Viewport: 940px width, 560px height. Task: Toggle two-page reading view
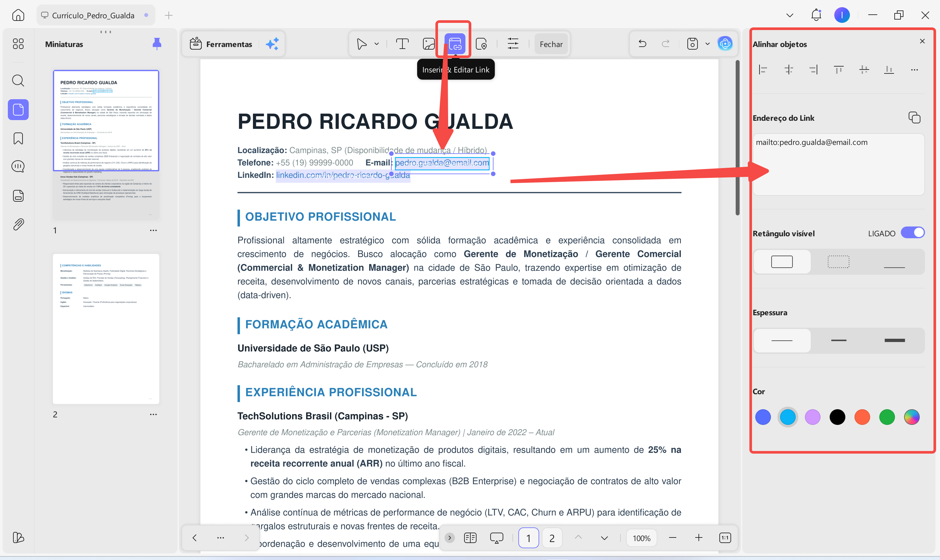pos(470,538)
